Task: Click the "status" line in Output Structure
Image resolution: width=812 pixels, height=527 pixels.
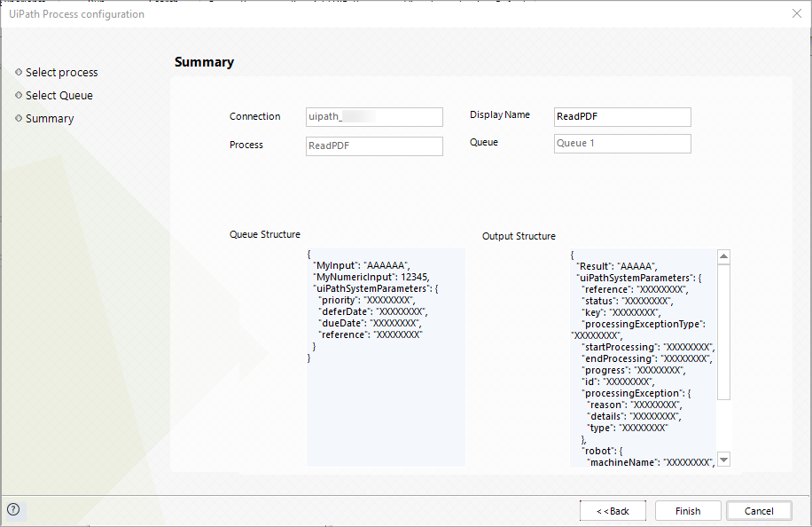Action: (x=627, y=301)
